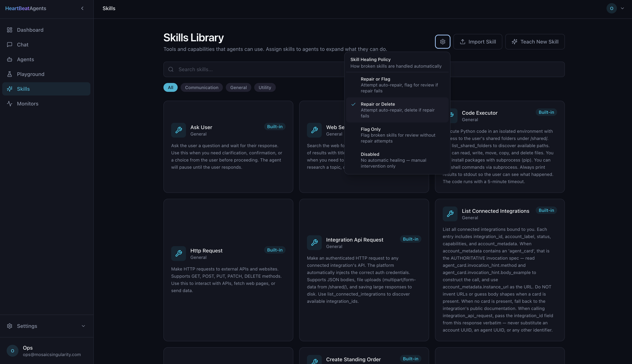Screen dimensions: 632x364
Task: Choose the Disabled healing policy
Action: (x=397, y=160)
